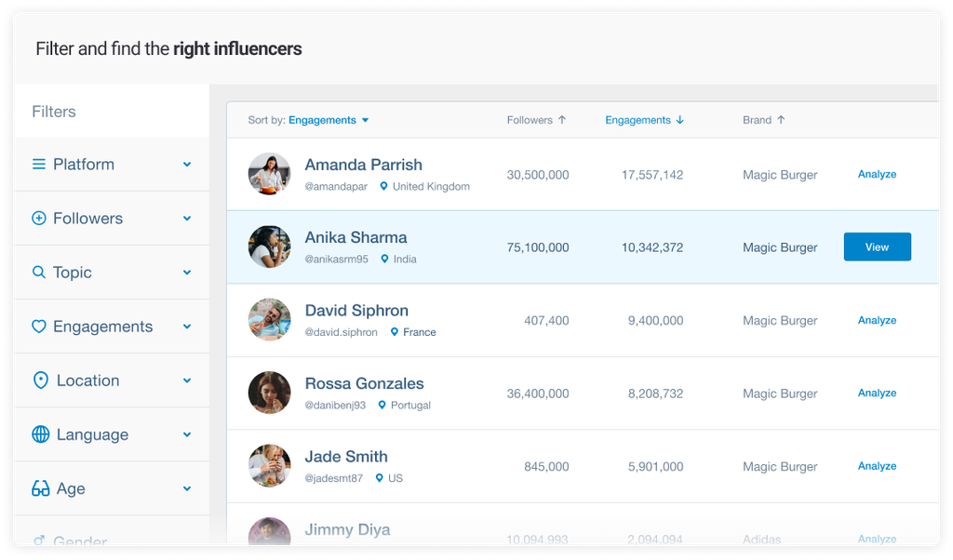953x560 pixels.
Task: Click the Location pin filter icon
Action: point(40,380)
